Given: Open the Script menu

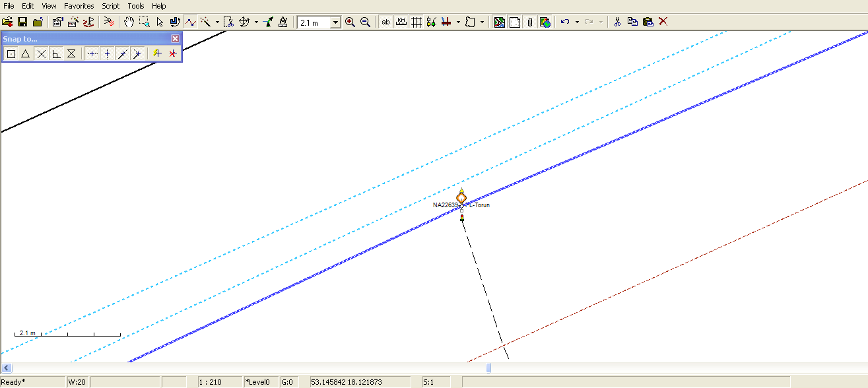Looking at the screenshot, I should coord(110,6).
